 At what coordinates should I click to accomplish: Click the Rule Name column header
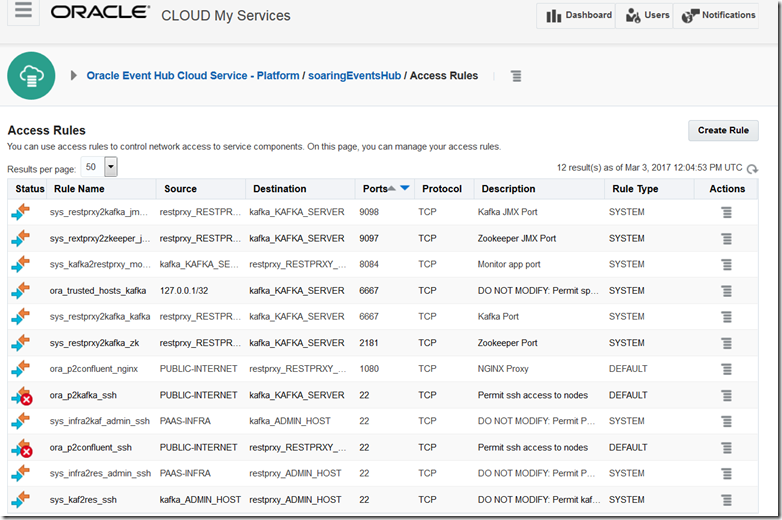coord(79,188)
